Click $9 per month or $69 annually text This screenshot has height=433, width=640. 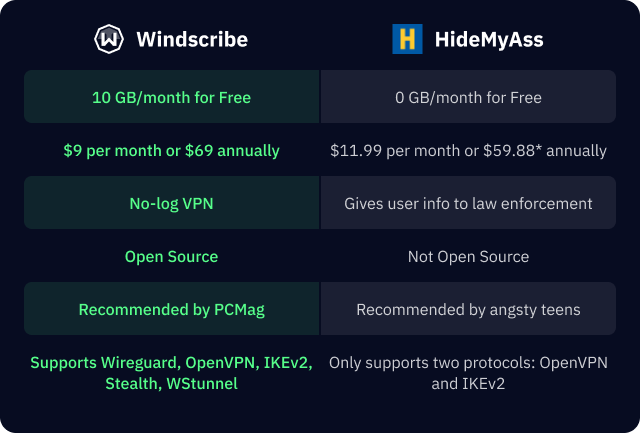pyautogui.click(x=171, y=151)
